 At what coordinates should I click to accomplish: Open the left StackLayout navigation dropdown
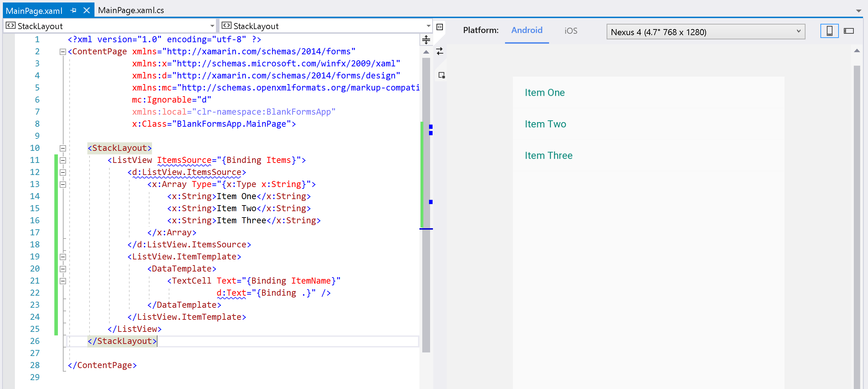click(212, 26)
